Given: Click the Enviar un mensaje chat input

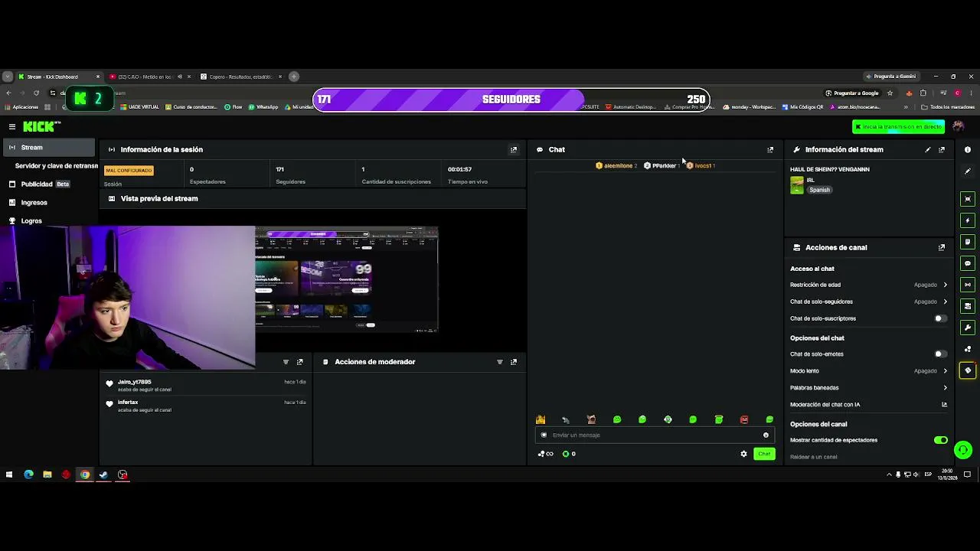Looking at the screenshot, I should click(655, 435).
